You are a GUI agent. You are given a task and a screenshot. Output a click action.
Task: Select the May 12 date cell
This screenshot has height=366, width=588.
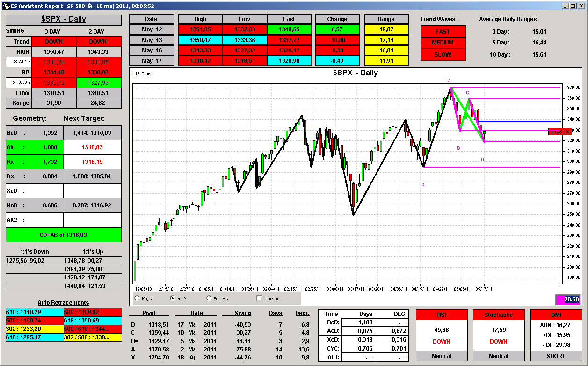[x=151, y=29]
